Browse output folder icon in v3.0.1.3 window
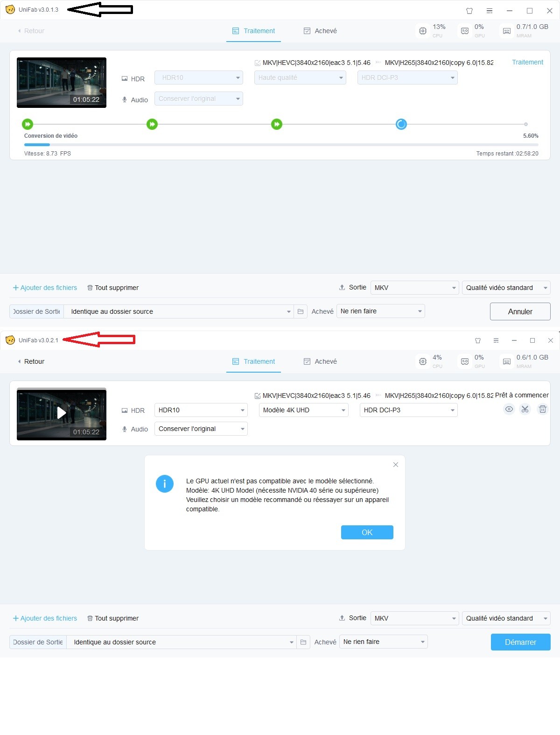This screenshot has height=735, width=560. [x=301, y=311]
